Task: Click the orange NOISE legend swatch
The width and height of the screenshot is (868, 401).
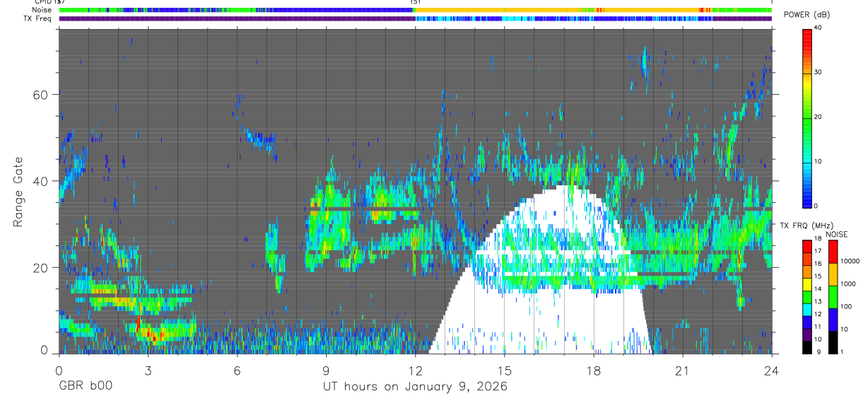Action: (x=833, y=274)
